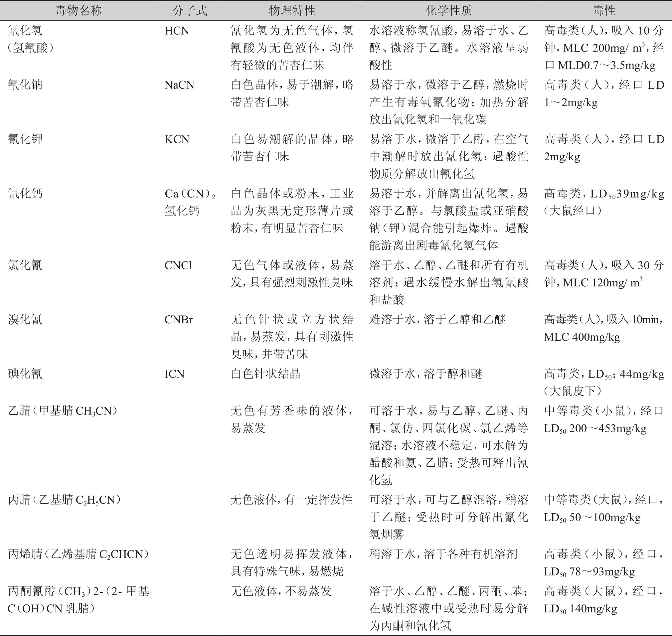Image resolution: width=672 pixels, height=636 pixels.
Task: Click the LD50 78~93mg/kg toxicity text
Action: click(589, 572)
